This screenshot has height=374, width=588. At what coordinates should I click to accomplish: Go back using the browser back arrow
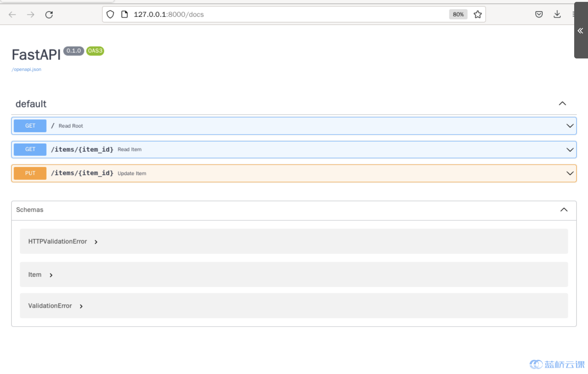[x=12, y=14]
